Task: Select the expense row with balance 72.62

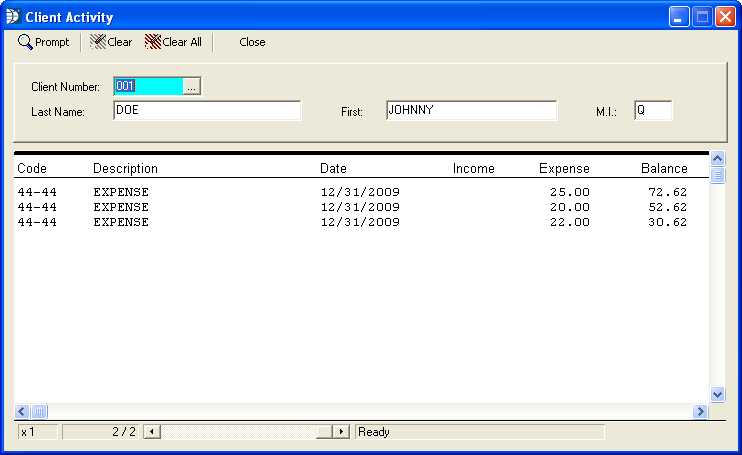Action: coord(352,191)
